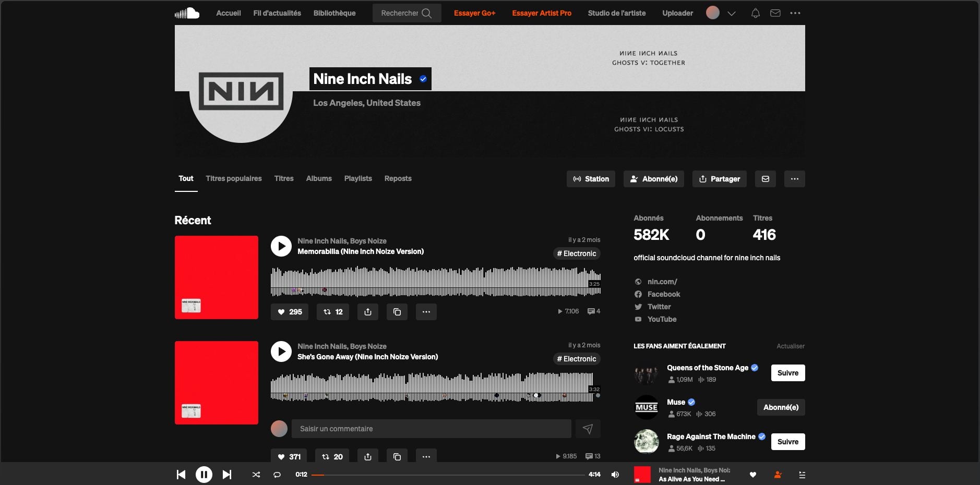980x485 pixels.
Task: Pause the current track in player
Action: 204,475
